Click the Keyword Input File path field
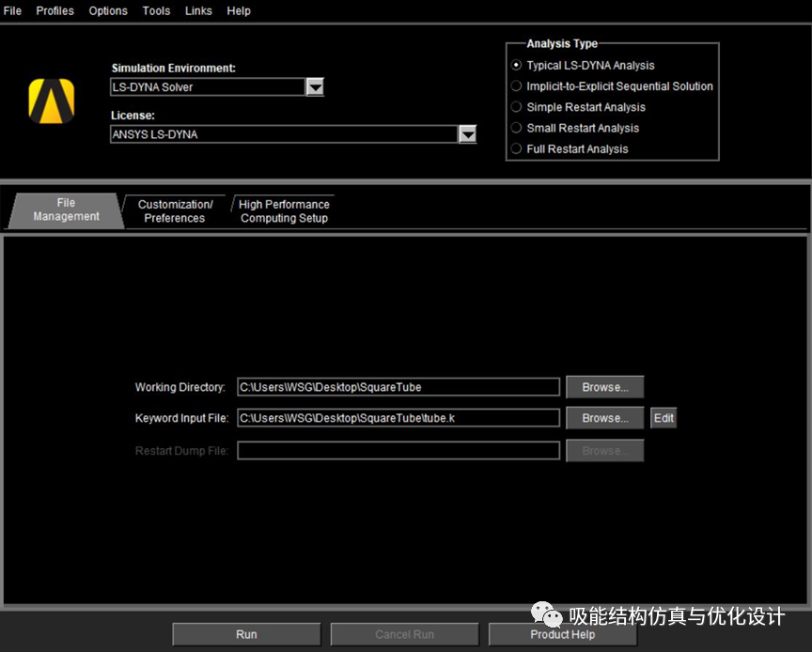The width and height of the screenshot is (812, 652). (398, 417)
